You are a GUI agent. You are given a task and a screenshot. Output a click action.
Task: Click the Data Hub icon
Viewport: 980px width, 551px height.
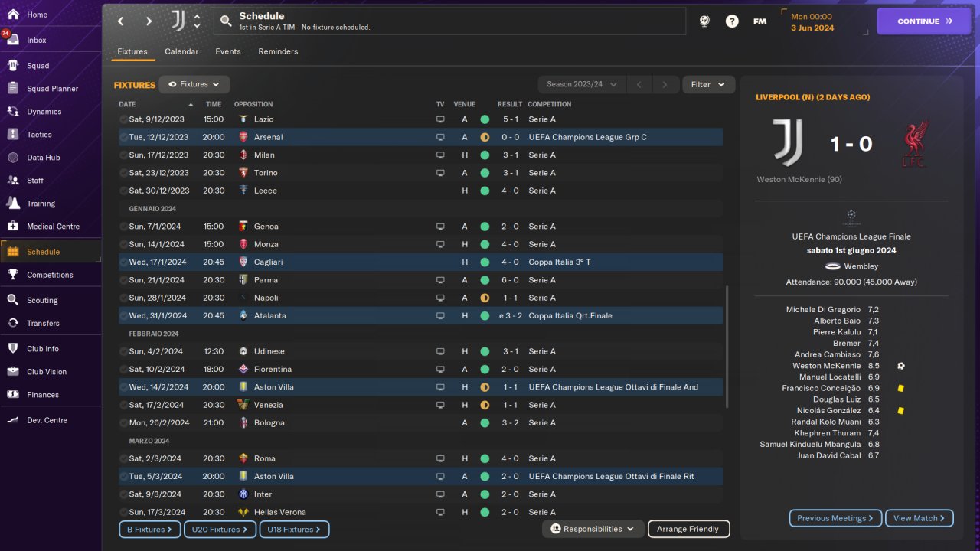(12, 158)
